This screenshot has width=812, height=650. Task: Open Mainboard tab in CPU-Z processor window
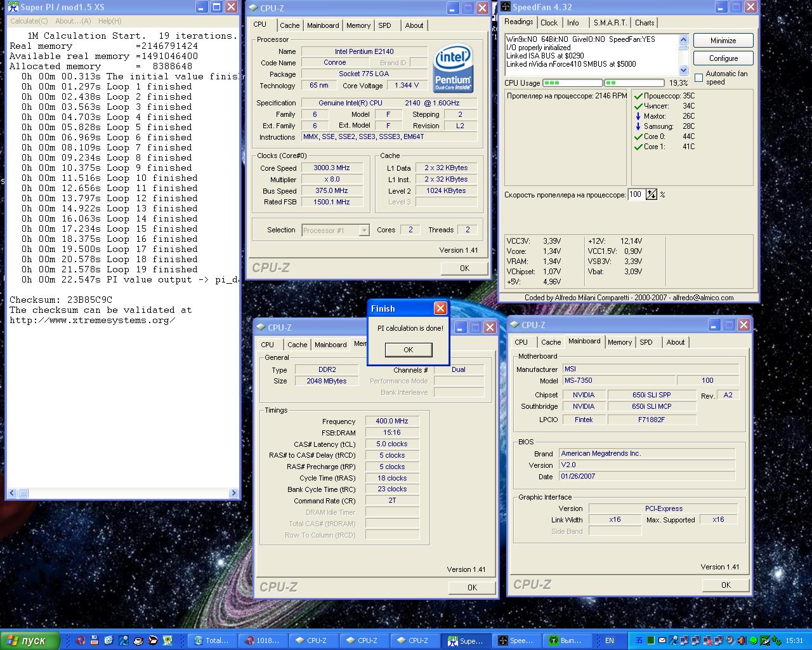click(323, 25)
